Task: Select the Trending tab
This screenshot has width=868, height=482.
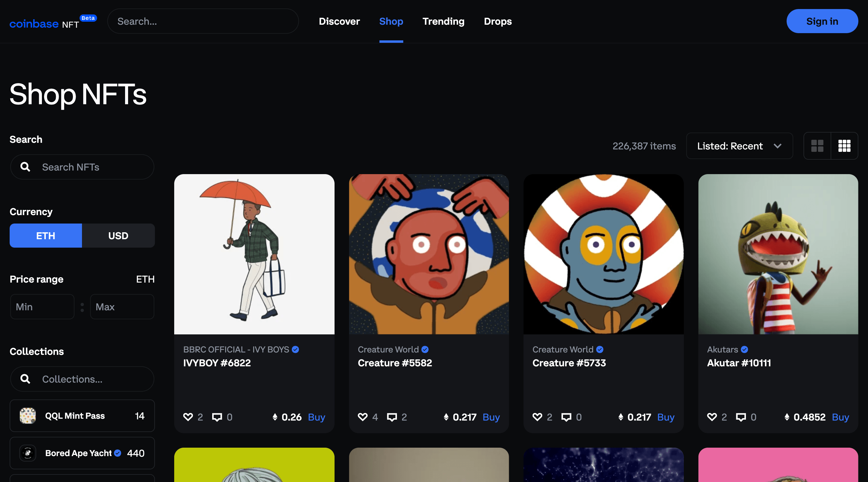Action: (x=443, y=21)
